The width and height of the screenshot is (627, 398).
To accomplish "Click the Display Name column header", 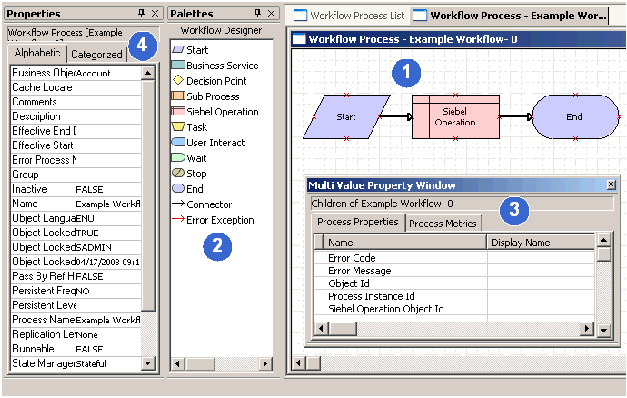I will pyautogui.click(x=541, y=242).
